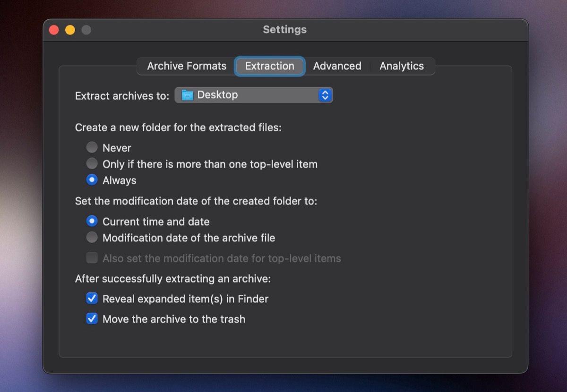Minimize the Settings window with yellow button

(x=70, y=30)
